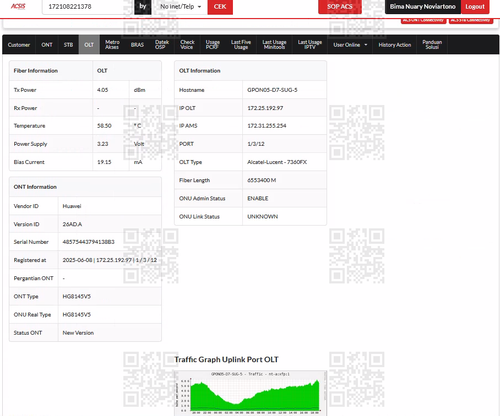Click the Vendor ID value Huawei

(72, 206)
